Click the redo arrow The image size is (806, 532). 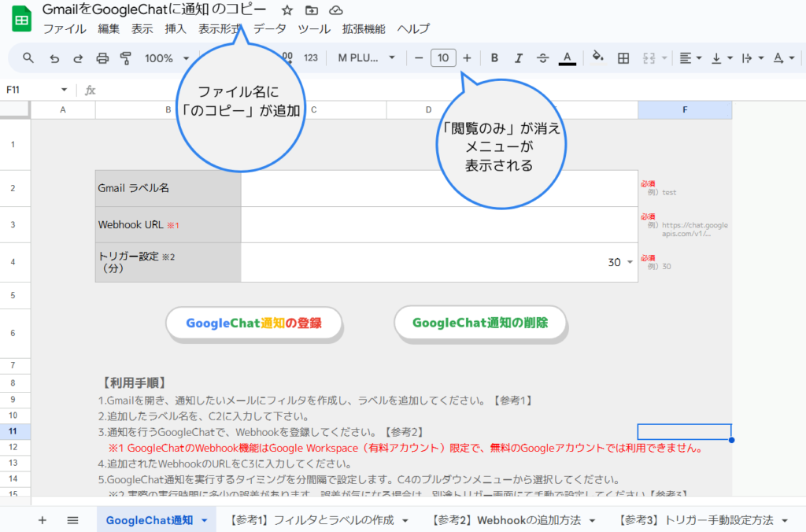[78, 58]
